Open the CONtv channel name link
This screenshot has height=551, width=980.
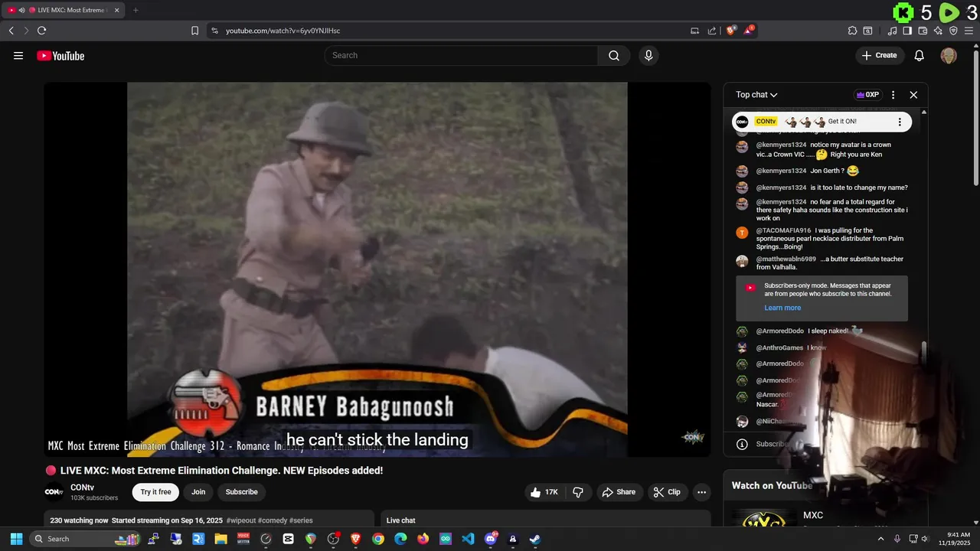click(x=82, y=487)
